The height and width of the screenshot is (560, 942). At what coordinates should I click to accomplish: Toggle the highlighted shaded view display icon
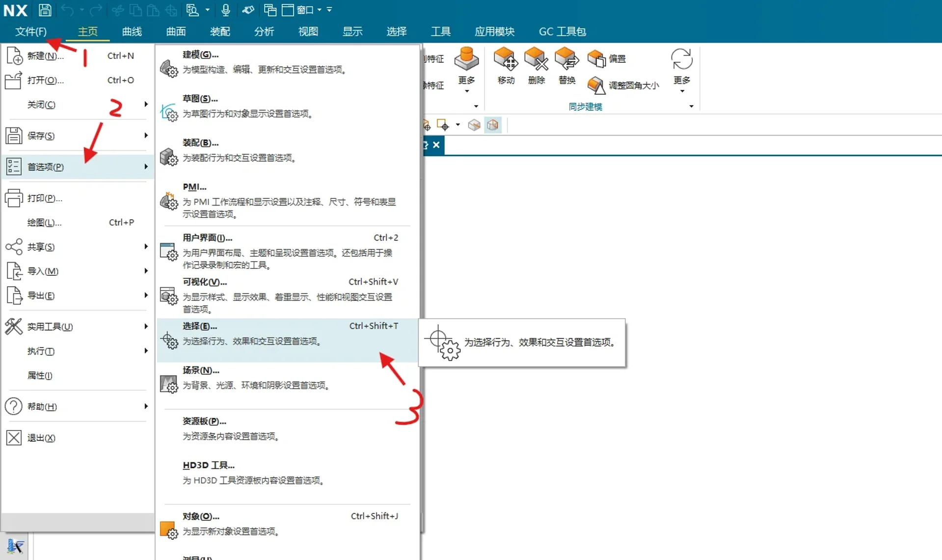[493, 125]
